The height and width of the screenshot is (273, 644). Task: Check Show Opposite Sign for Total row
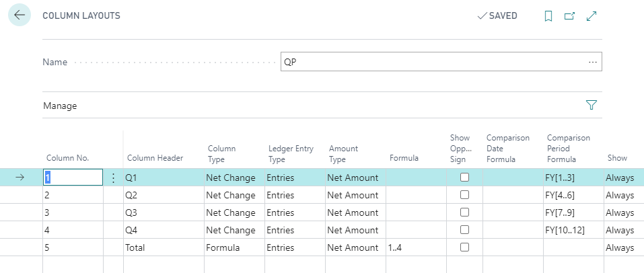click(464, 247)
